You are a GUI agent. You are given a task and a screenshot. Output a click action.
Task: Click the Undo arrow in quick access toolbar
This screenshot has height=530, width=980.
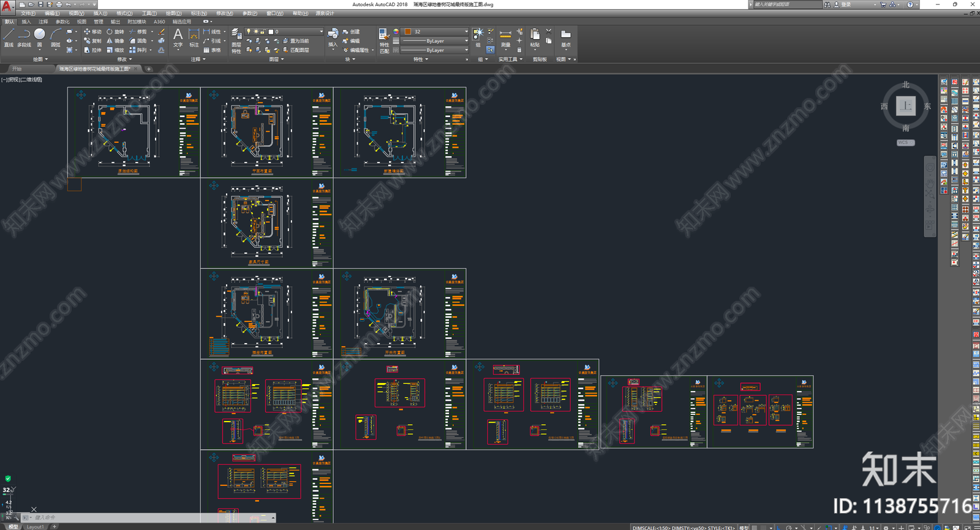click(68, 4)
